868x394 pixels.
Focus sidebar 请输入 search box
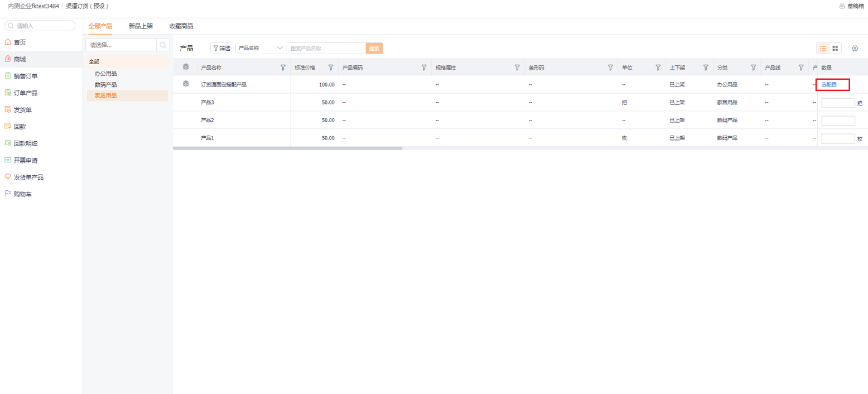point(40,26)
